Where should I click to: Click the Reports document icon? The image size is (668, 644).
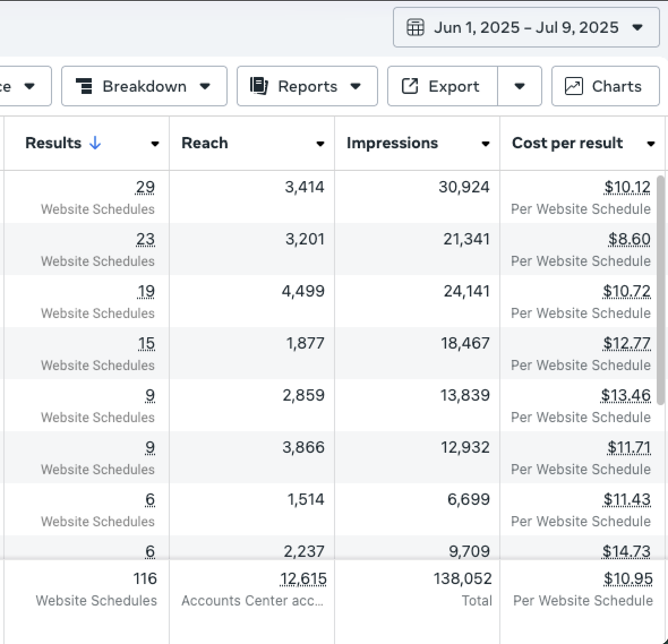pos(259,86)
